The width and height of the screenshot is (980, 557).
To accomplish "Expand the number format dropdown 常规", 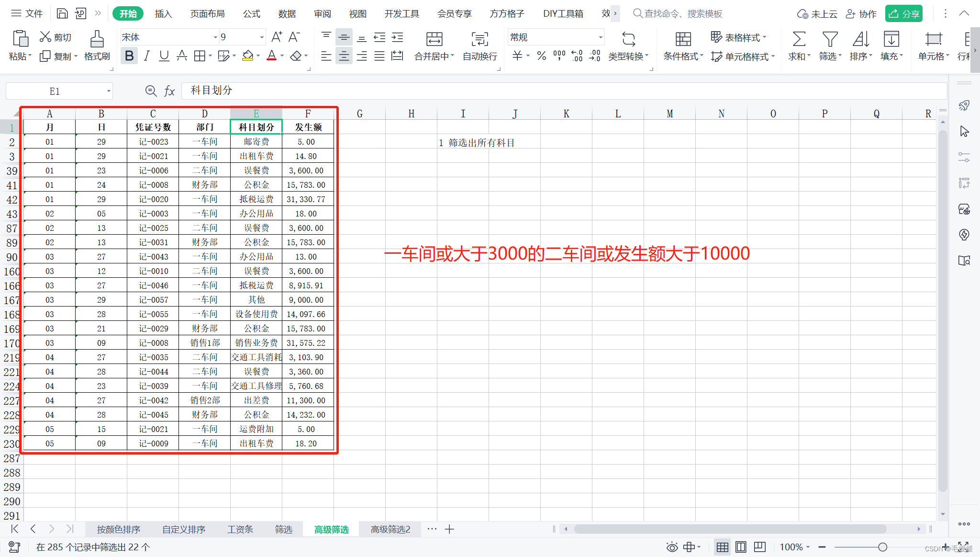I will tap(600, 37).
